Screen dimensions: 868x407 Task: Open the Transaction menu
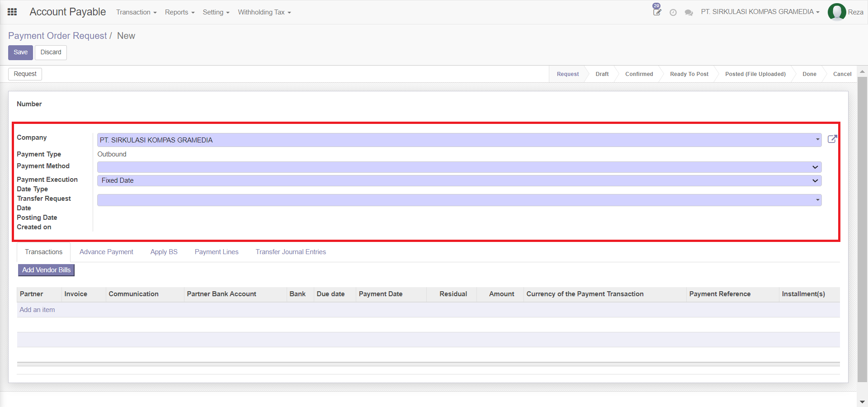[136, 12]
